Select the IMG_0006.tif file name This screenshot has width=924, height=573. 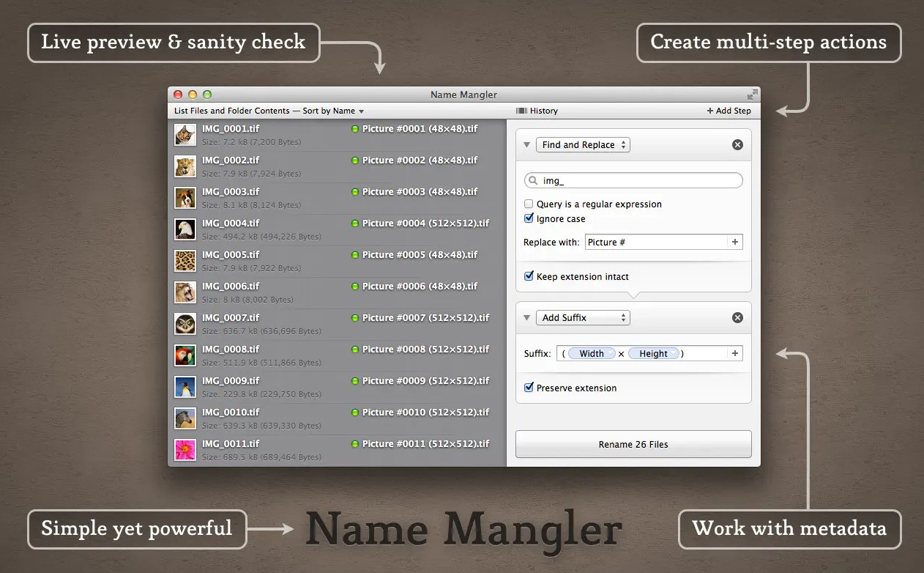click(x=231, y=286)
